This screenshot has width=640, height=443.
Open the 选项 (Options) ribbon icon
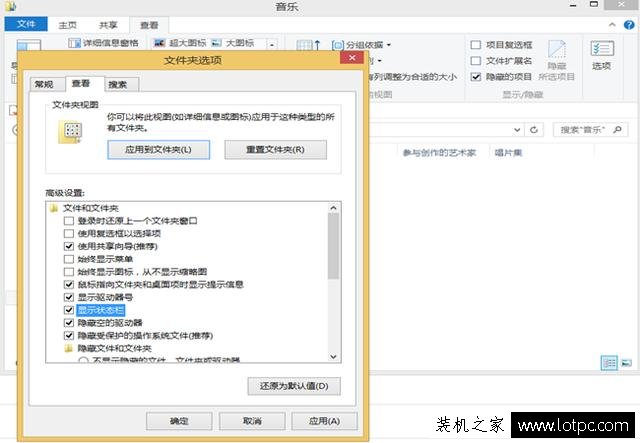click(602, 56)
